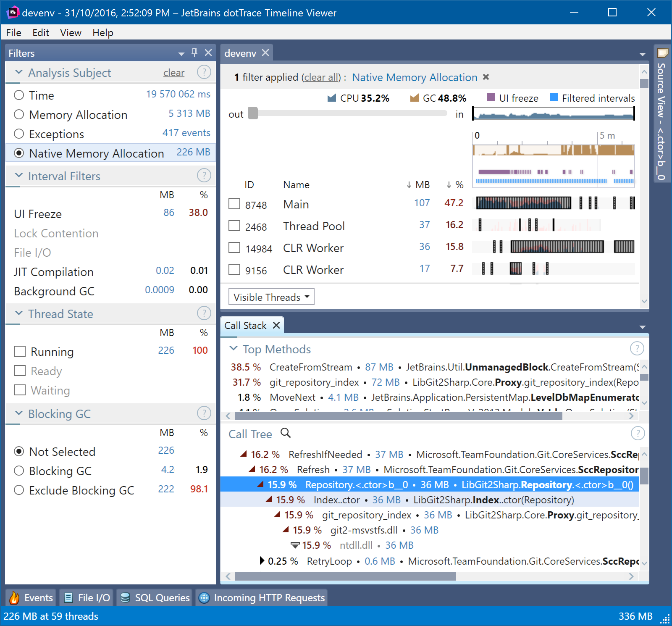The width and height of the screenshot is (672, 626).
Task: Check CLR Worker thread 14984
Action: tap(234, 247)
